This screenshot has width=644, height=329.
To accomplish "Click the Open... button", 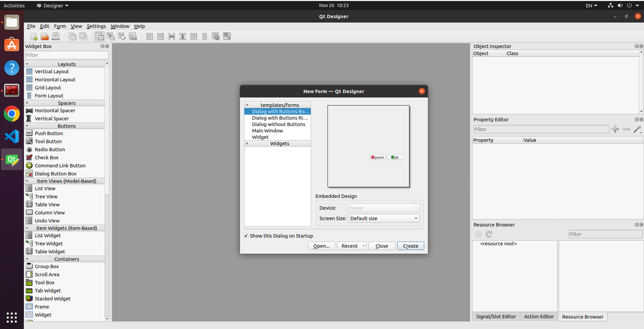I will (321, 246).
